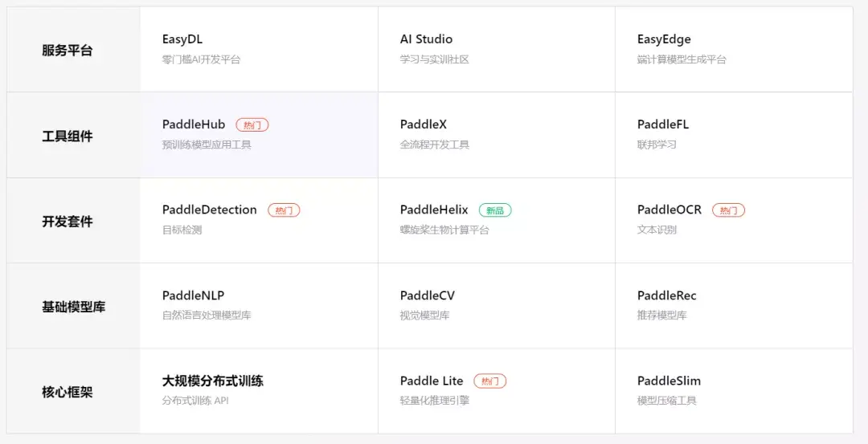
Task: Open PaddleRec recommendation model library
Action: [667, 295]
